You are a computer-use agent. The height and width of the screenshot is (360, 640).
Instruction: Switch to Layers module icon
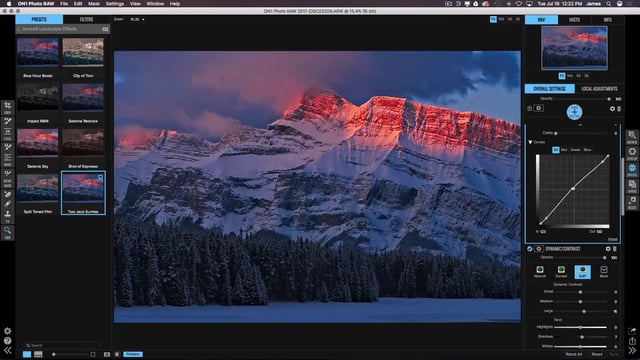click(x=632, y=186)
